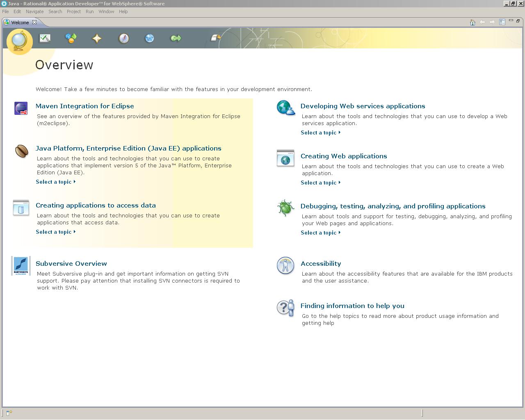Click the Overview globe icon
This screenshot has height=420, width=525.
20,41
